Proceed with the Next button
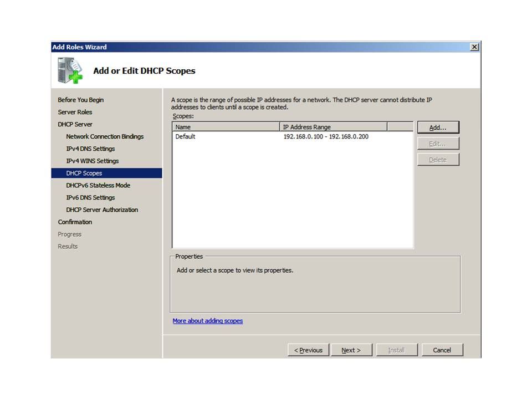Viewport: 532px width, 399px height. 351,350
